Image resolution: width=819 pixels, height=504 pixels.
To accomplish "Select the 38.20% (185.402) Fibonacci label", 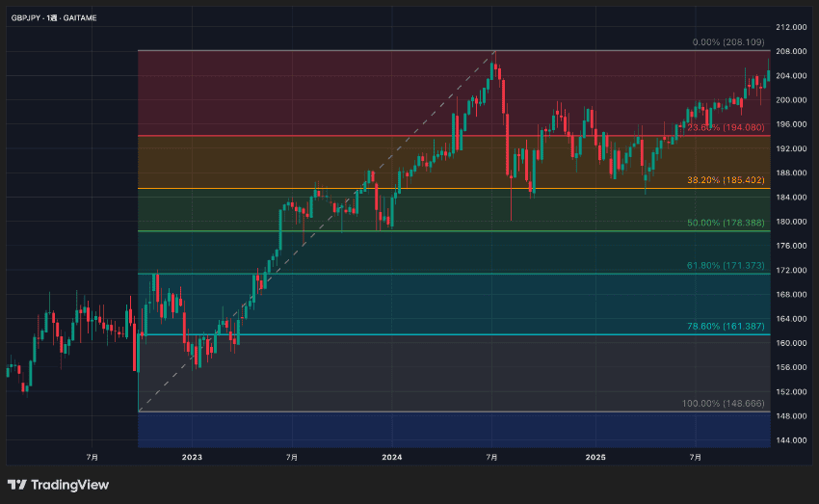I will coord(726,179).
